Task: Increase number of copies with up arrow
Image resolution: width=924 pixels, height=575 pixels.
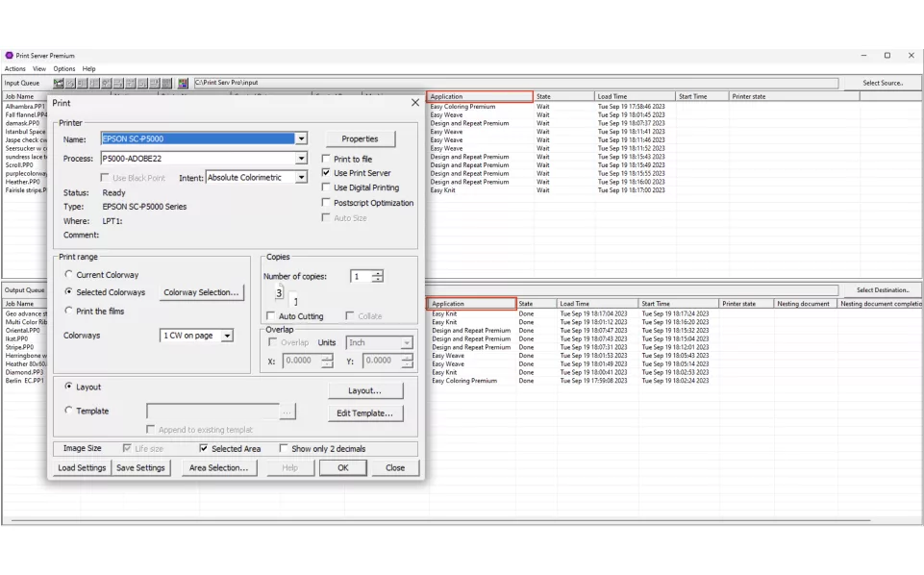Action: 377,273
